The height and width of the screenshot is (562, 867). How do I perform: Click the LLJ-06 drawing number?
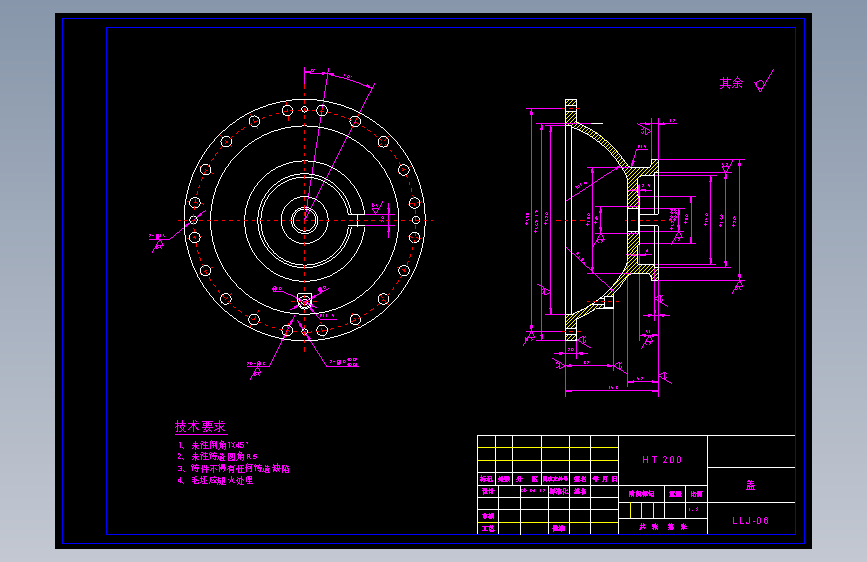(x=750, y=521)
